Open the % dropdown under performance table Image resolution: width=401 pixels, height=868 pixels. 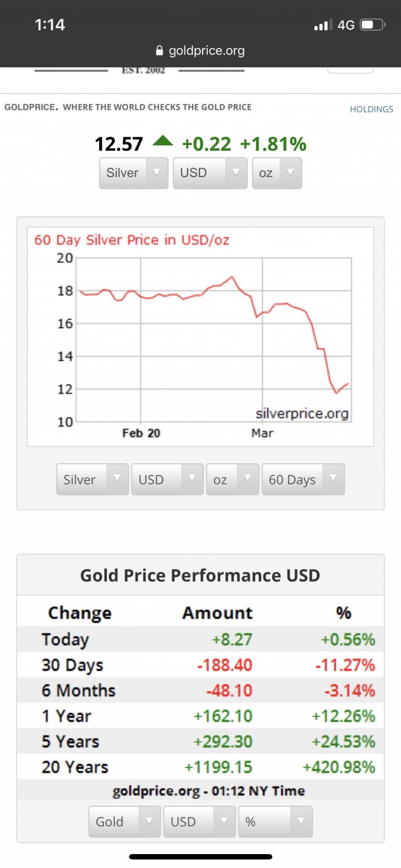click(275, 822)
